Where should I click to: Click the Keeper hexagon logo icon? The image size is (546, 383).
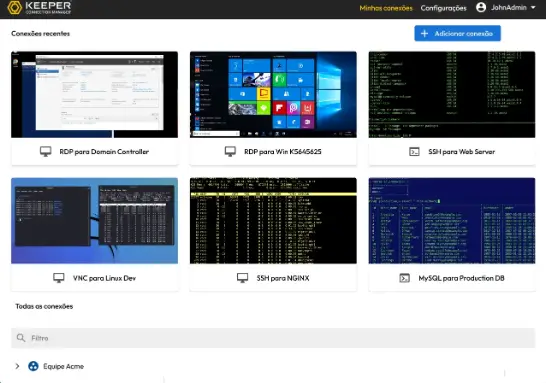[14, 7]
